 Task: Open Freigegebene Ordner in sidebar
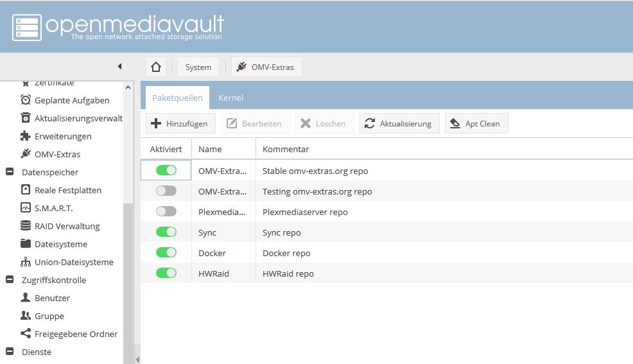[76, 334]
